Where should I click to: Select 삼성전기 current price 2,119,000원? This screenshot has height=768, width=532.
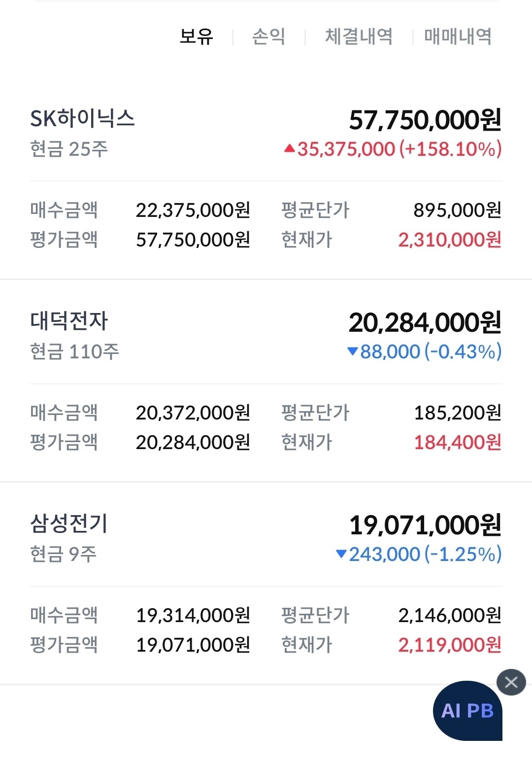point(450,645)
